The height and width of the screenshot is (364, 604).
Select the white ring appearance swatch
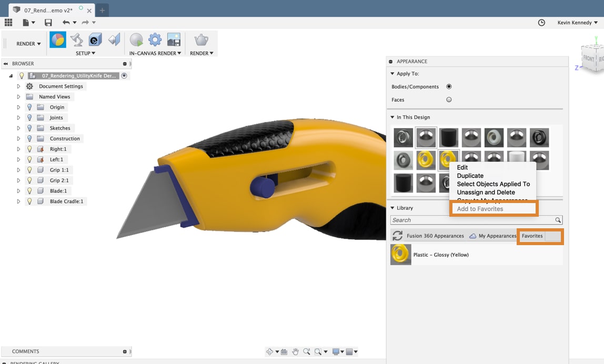pyautogui.click(x=494, y=137)
